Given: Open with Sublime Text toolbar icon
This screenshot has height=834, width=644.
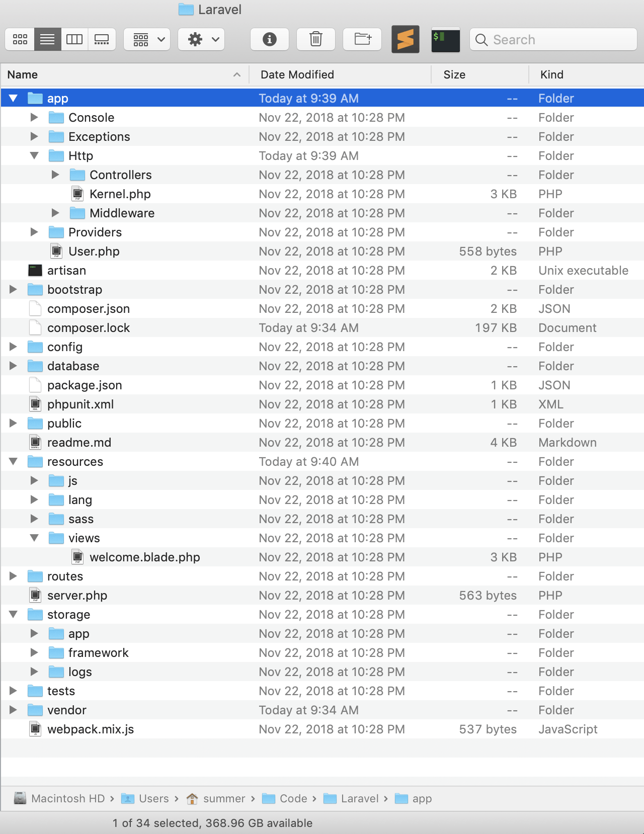Looking at the screenshot, I should tap(406, 39).
